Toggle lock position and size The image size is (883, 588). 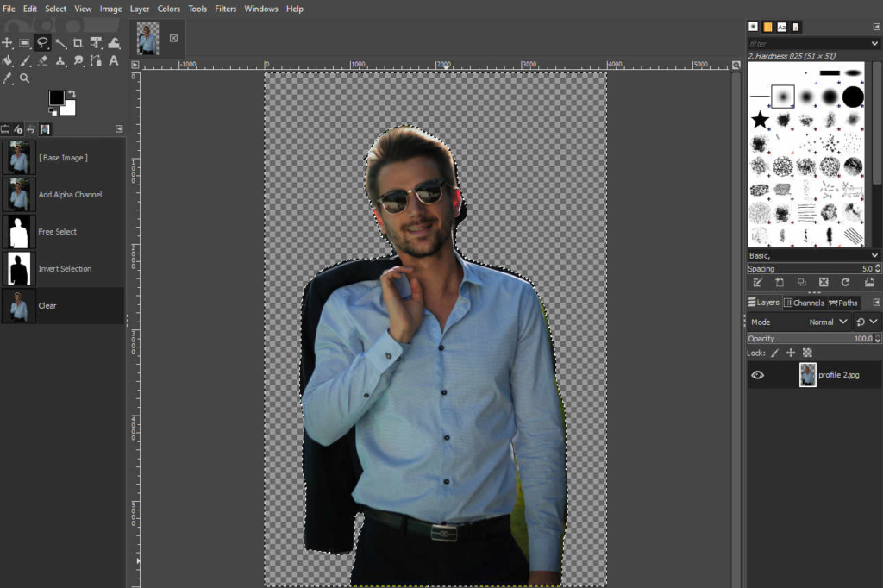pyautogui.click(x=791, y=353)
